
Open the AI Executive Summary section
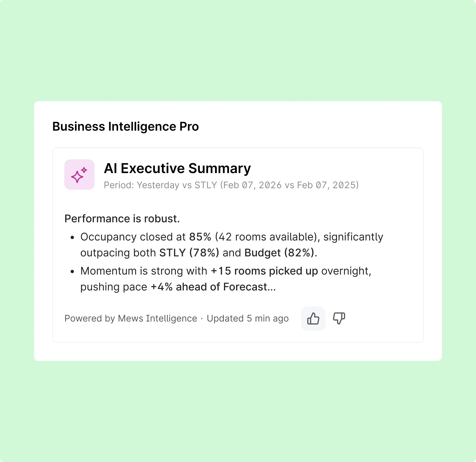pos(177,168)
